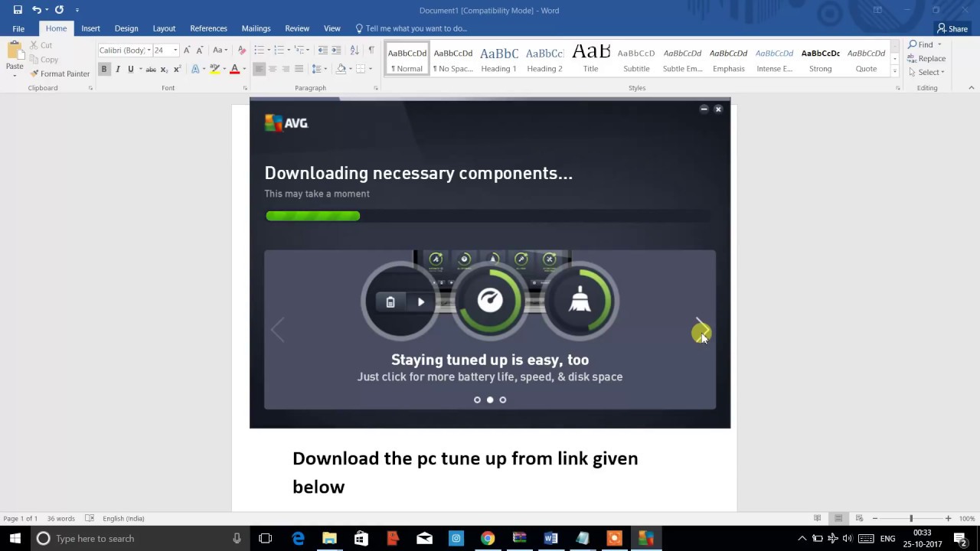Click the Borders icon
The width and height of the screenshot is (980, 551).
tap(361, 69)
